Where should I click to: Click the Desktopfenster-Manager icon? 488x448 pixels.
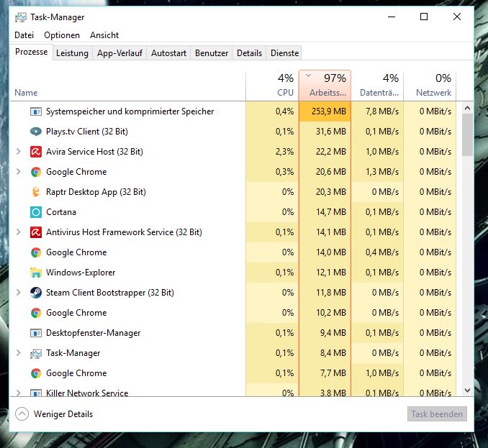click(36, 333)
